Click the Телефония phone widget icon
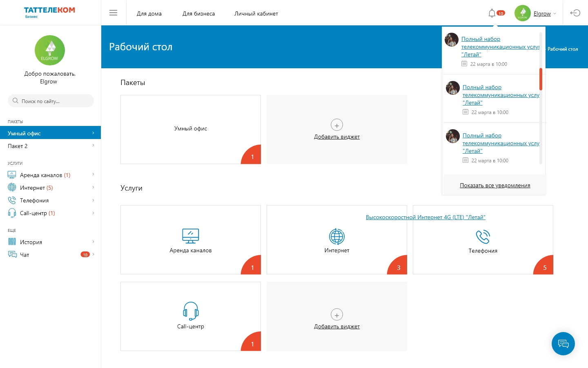Image resolution: width=588 pixels, height=368 pixels. tap(483, 237)
